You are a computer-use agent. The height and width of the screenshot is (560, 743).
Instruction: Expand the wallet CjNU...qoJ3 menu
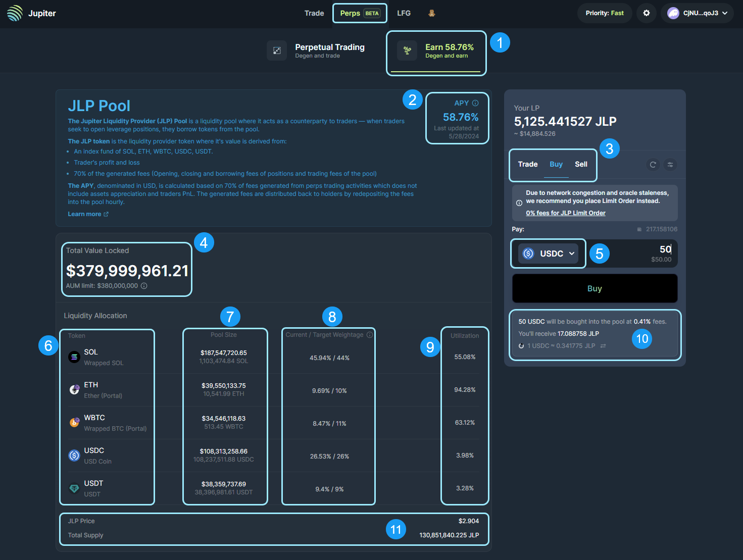(x=697, y=13)
